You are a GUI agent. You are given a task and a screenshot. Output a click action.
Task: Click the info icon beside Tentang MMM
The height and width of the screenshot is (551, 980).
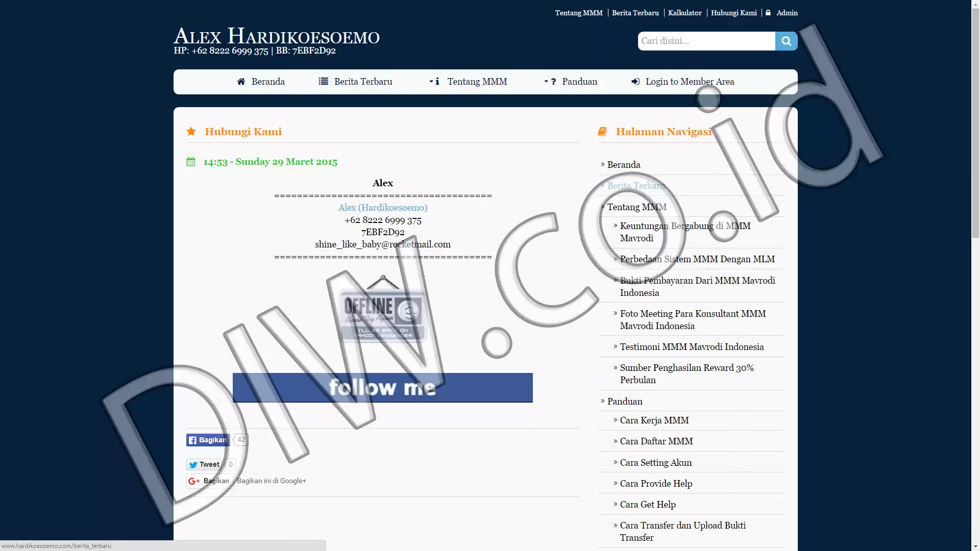(x=437, y=82)
